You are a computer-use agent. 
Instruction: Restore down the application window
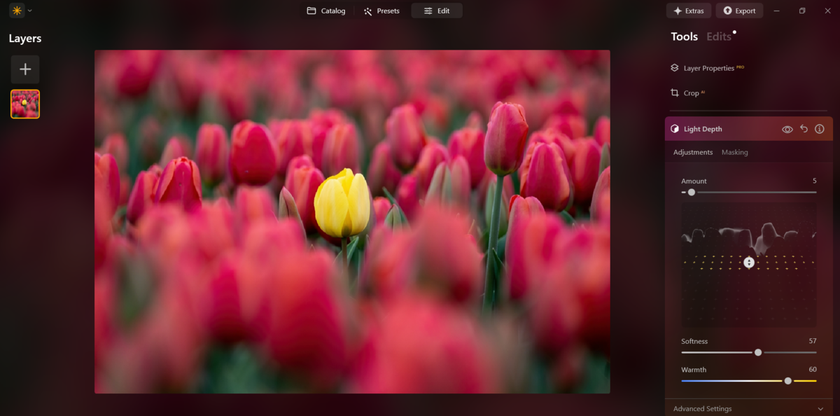coord(802,11)
